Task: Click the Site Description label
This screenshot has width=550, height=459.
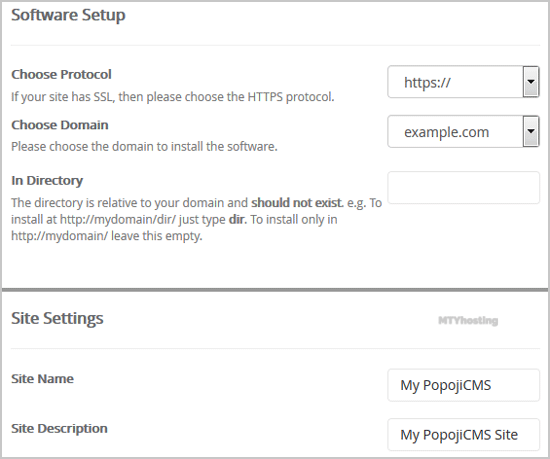Action: 59,428
